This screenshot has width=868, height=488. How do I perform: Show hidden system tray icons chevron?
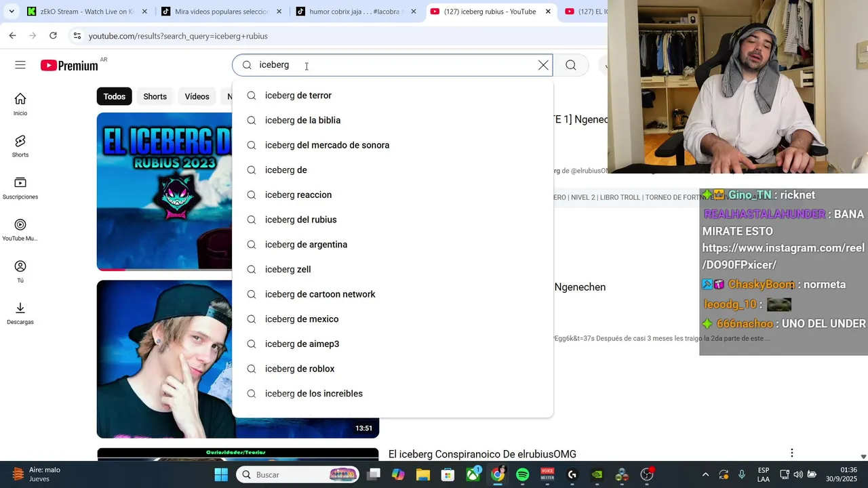click(705, 474)
